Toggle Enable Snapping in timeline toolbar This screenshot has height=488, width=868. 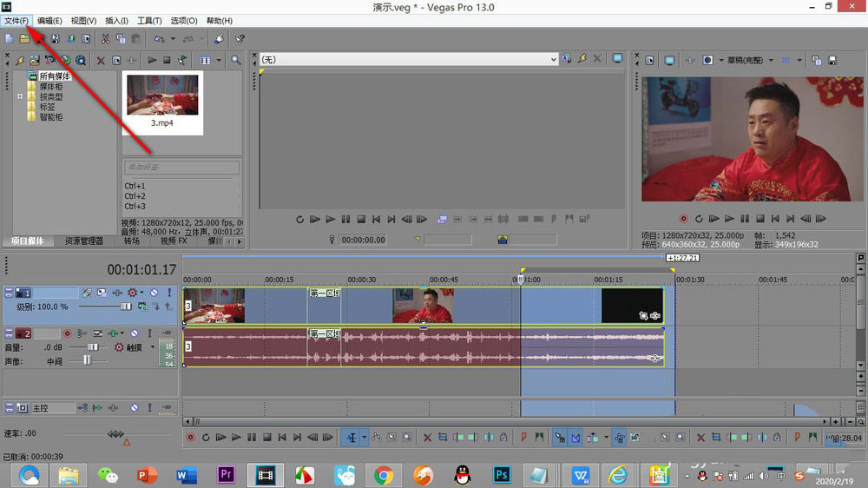[560, 438]
